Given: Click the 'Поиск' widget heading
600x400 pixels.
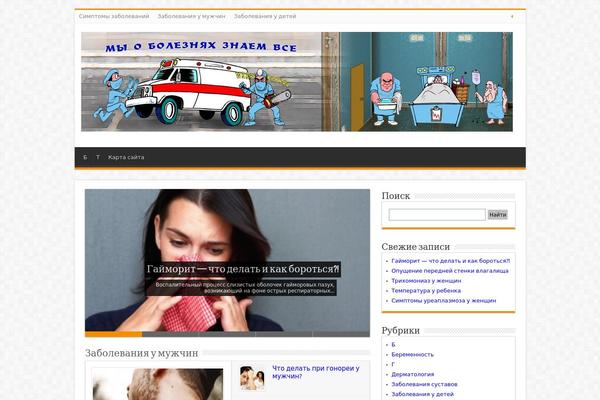Looking at the screenshot, I should (x=396, y=196).
